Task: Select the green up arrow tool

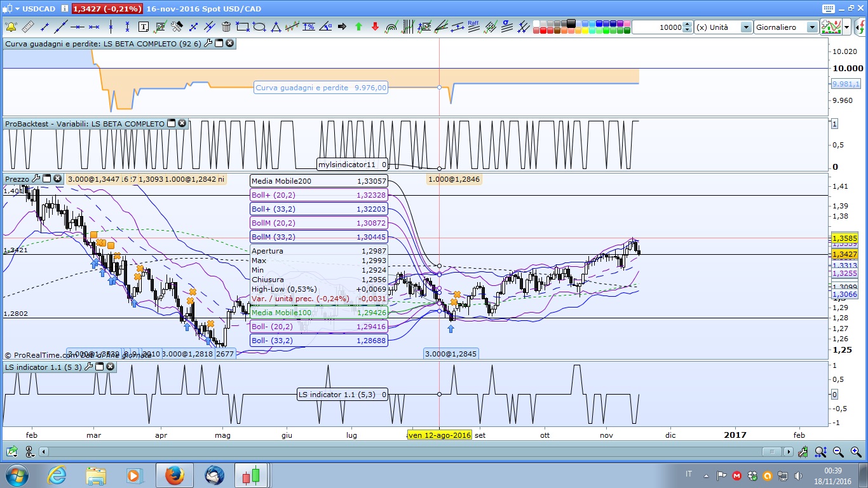Action: [x=358, y=27]
